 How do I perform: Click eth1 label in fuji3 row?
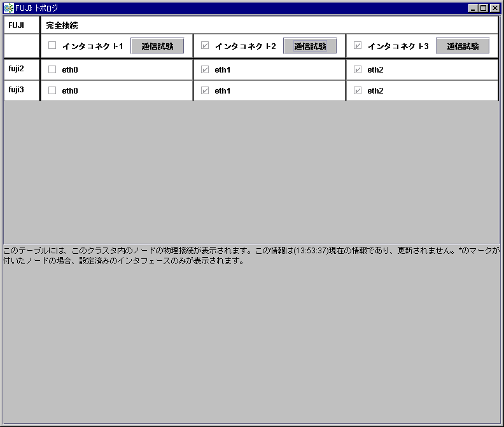[x=223, y=90]
